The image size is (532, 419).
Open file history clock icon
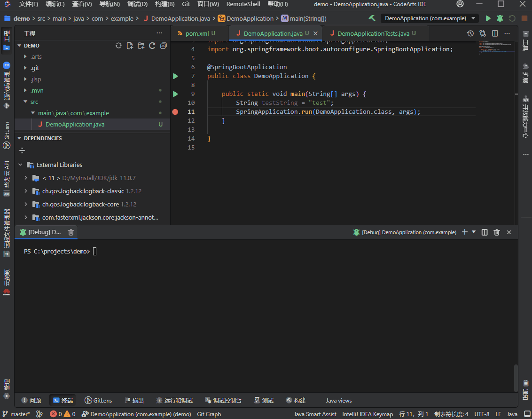(470, 33)
